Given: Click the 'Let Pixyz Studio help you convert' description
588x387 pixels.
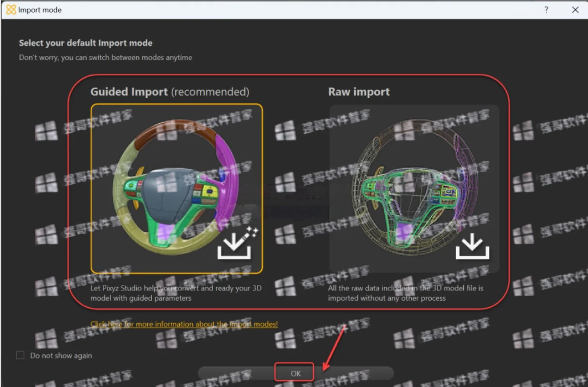Looking at the screenshot, I should 176,293.
